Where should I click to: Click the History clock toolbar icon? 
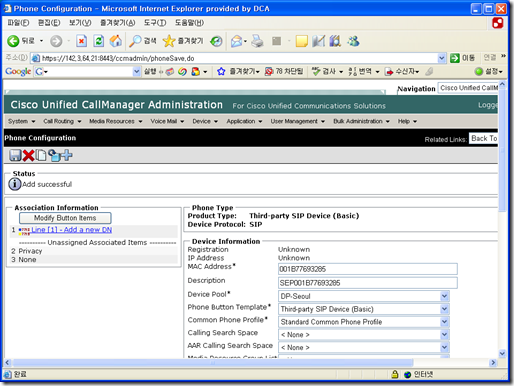[x=216, y=41]
